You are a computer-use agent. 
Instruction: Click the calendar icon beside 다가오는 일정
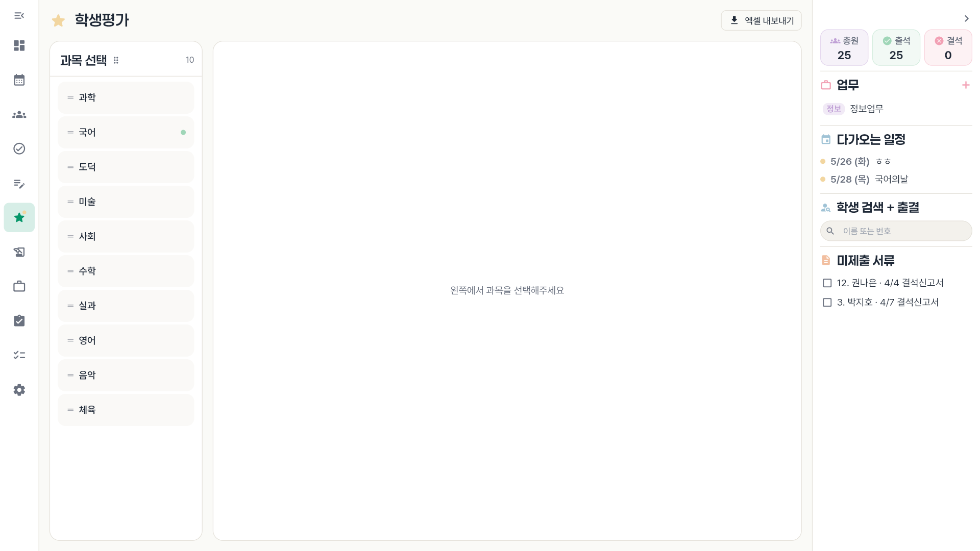[826, 139]
